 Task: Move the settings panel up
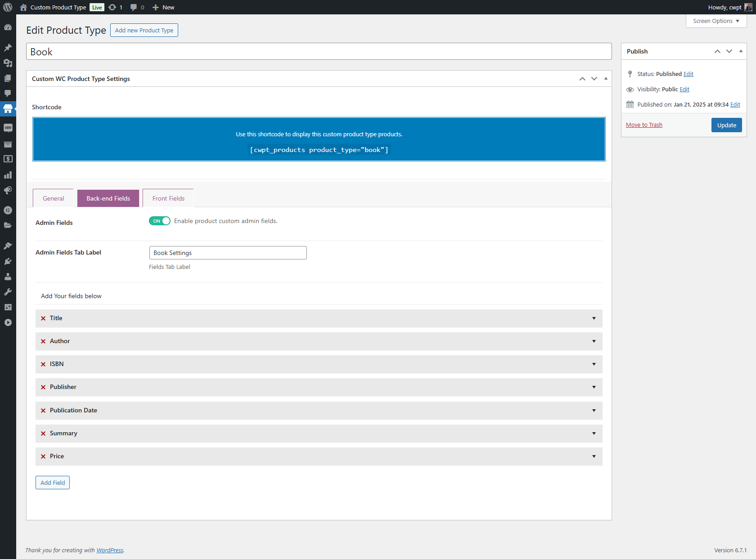point(582,79)
